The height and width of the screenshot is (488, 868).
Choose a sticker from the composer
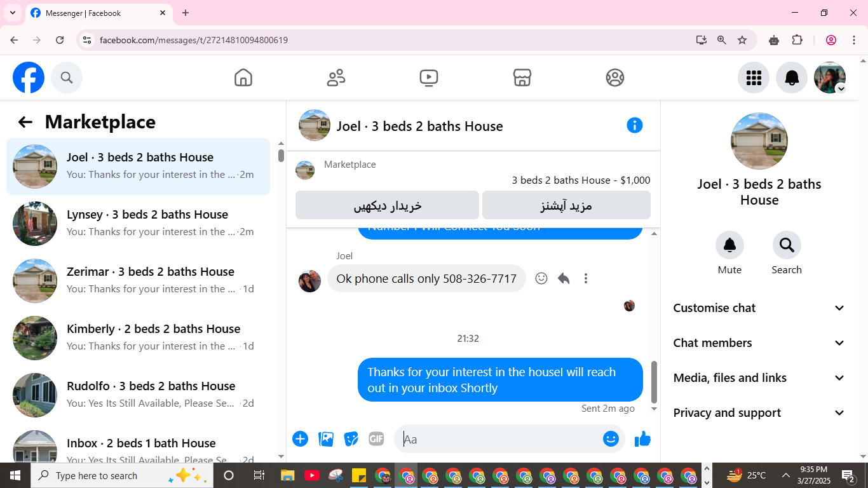point(351,439)
